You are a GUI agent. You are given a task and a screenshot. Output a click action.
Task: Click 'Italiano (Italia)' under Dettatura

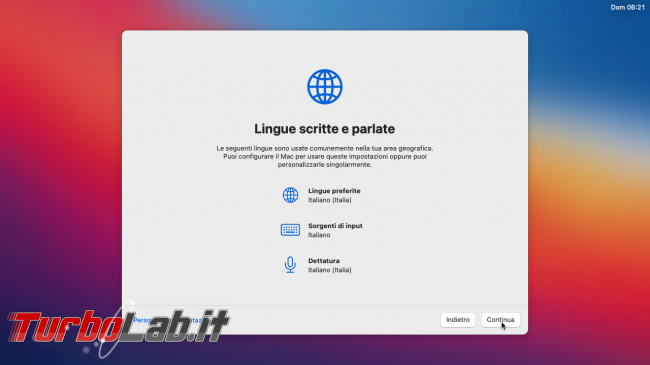click(330, 270)
